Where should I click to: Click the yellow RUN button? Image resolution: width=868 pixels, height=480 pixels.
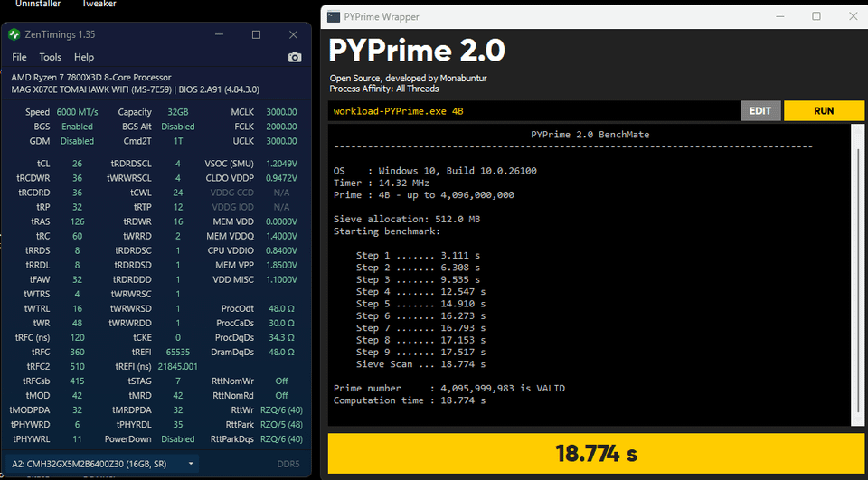[x=824, y=110]
